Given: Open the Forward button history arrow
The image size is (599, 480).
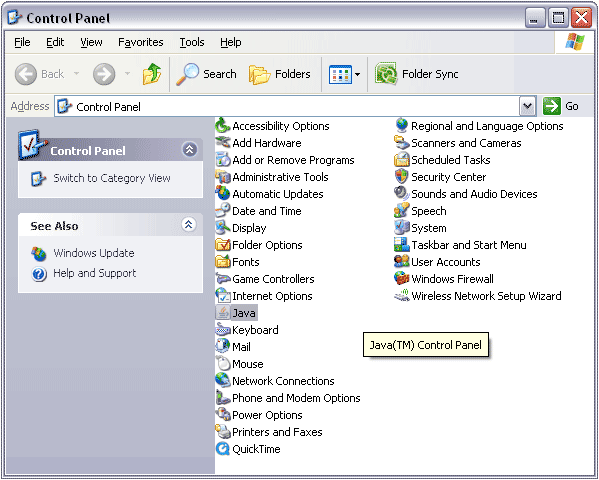Looking at the screenshot, I should coord(127,74).
